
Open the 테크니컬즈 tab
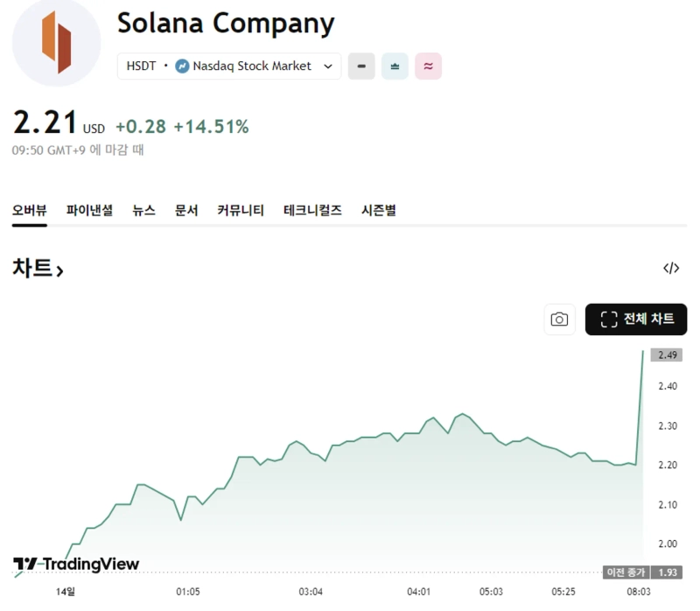pos(312,210)
